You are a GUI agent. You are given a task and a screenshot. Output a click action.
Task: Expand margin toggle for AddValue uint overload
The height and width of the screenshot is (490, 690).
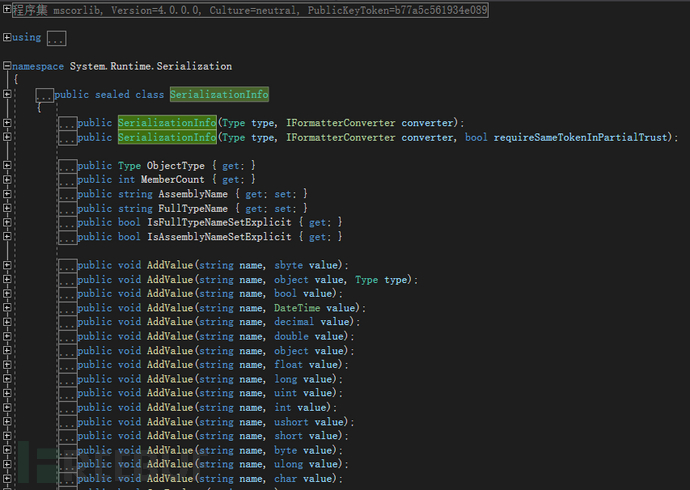7,393
